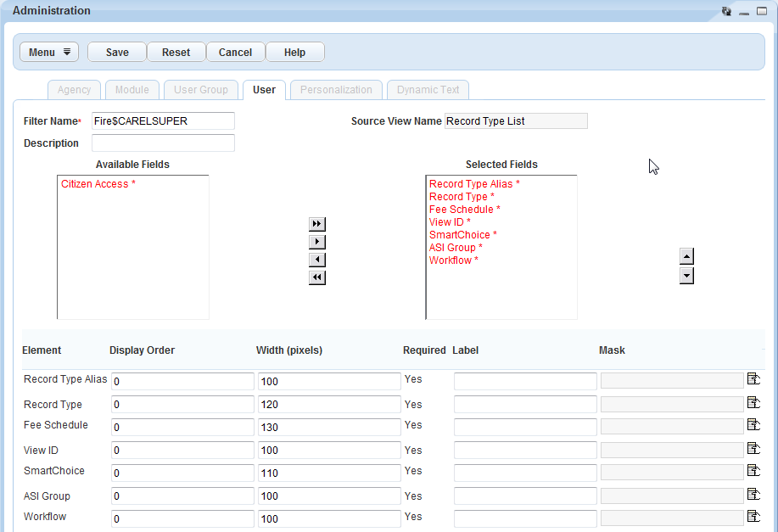Open Help from the toolbar

[294, 53]
